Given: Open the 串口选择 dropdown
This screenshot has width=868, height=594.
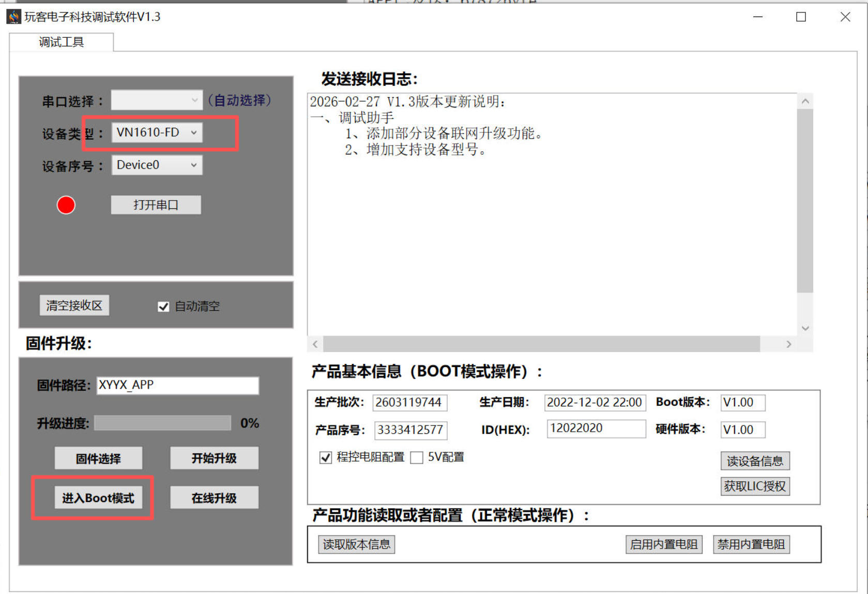Looking at the screenshot, I should click(x=157, y=100).
